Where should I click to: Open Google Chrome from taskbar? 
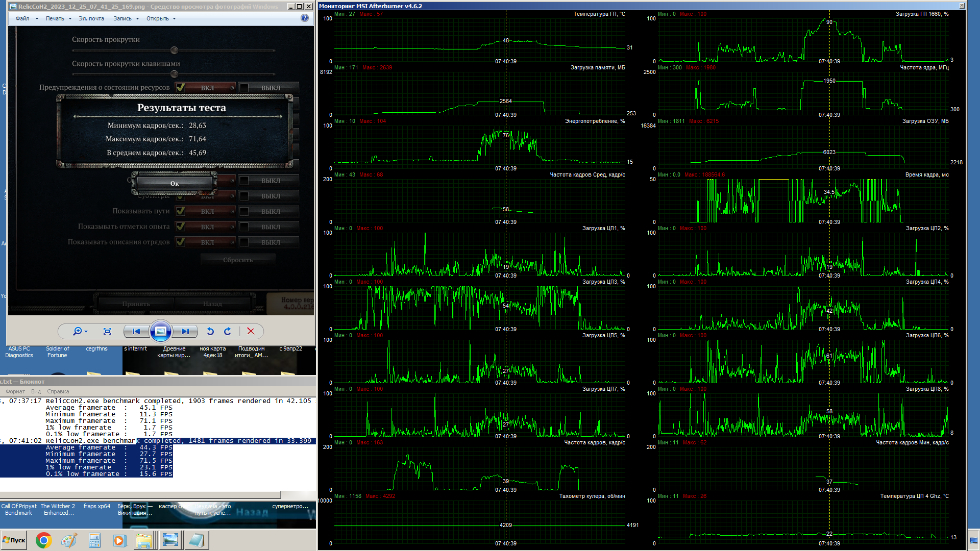click(x=44, y=540)
